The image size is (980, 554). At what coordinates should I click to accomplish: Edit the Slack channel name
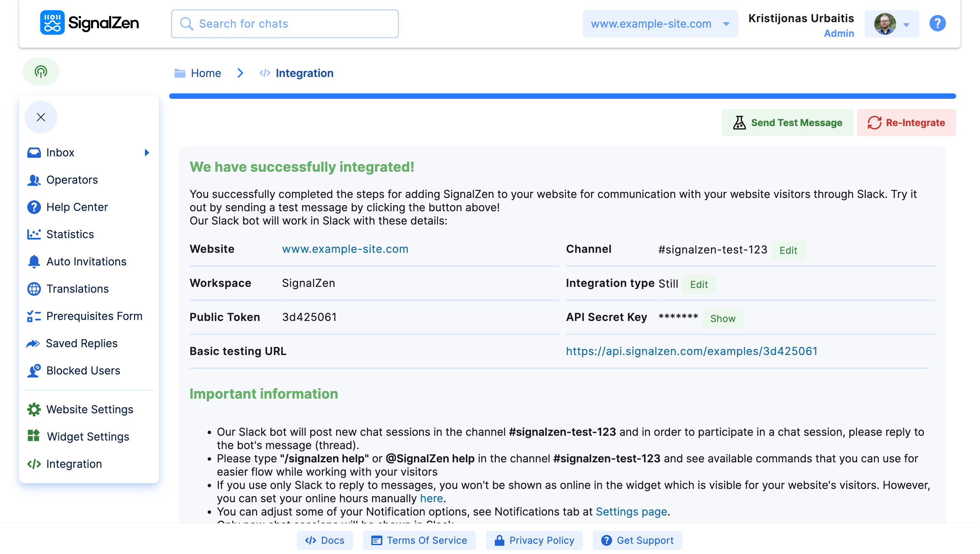[x=788, y=250]
